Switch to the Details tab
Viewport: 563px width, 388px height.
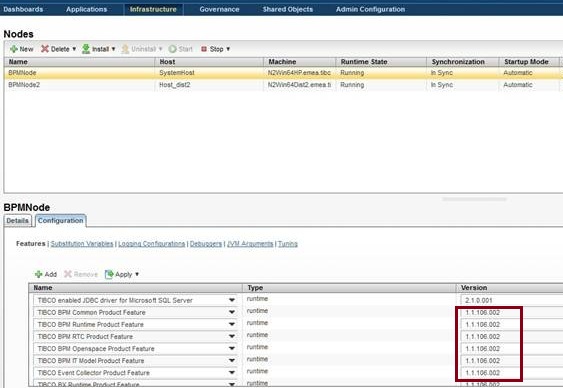point(18,221)
